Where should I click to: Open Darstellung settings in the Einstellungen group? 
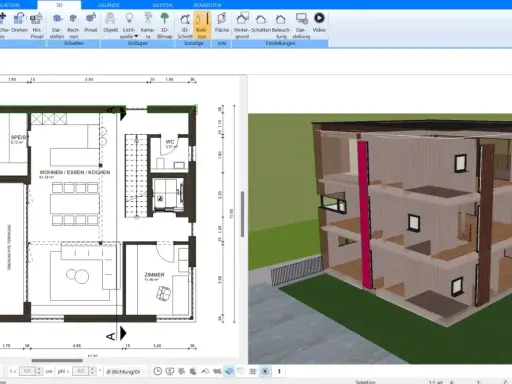(x=301, y=25)
